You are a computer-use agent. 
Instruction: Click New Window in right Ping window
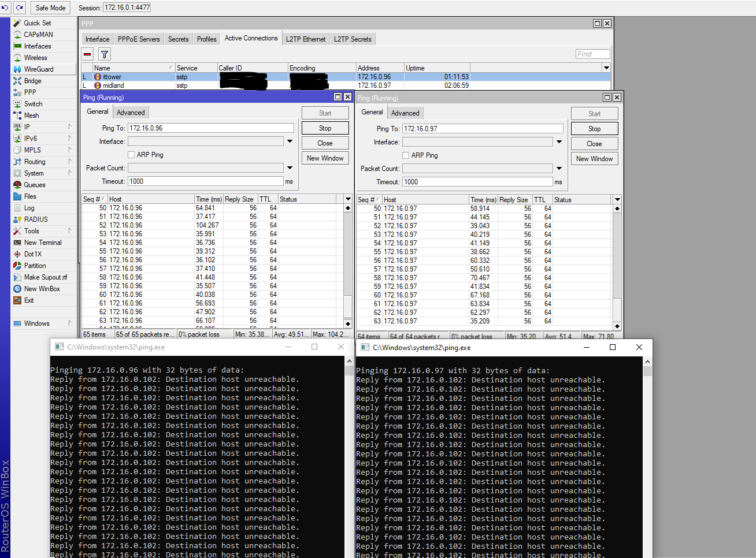[594, 159]
